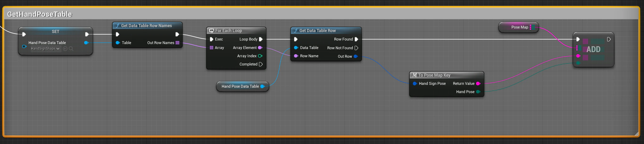Select the For Each Loop node header
Screen dimensions: 644x144
[x=236, y=30]
